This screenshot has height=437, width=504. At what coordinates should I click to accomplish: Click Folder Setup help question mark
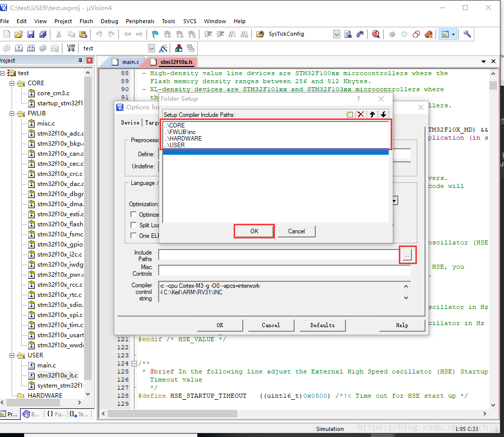(x=358, y=98)
